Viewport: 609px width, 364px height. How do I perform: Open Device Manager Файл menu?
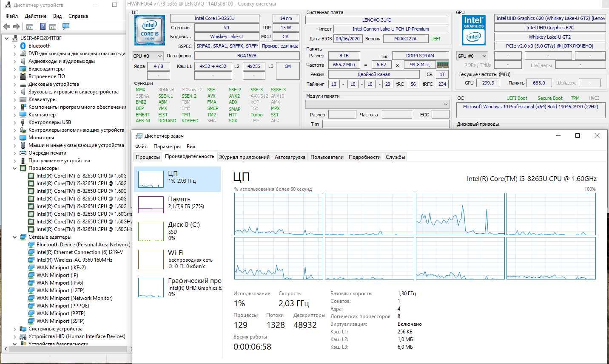coord(11,16)
